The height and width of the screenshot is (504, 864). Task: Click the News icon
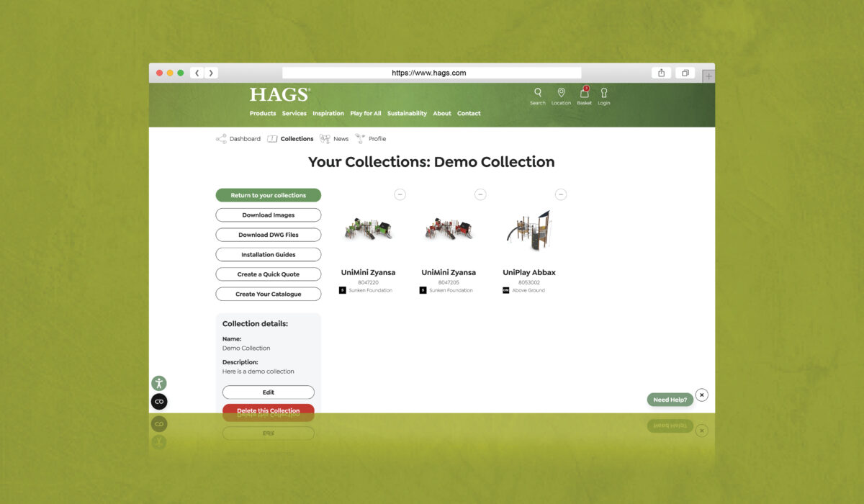point(325,139)
